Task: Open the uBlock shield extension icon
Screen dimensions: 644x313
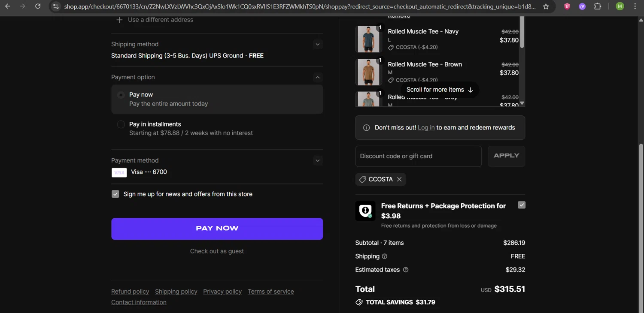Action: (567, 6)
